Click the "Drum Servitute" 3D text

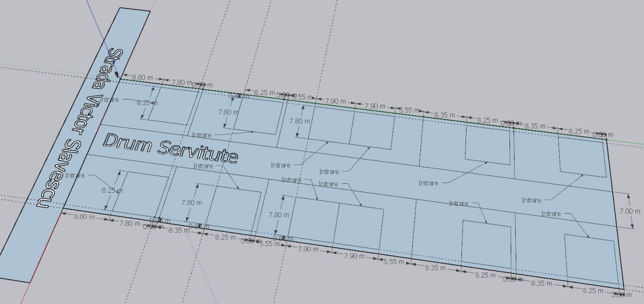pos(170,148)
